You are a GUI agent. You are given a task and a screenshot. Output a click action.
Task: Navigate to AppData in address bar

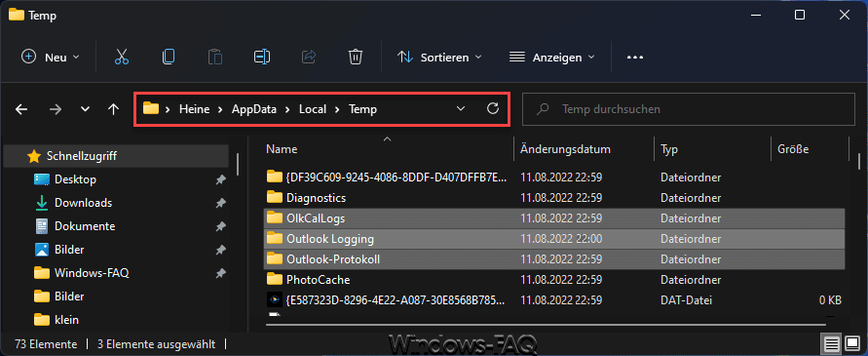(253, 109)
